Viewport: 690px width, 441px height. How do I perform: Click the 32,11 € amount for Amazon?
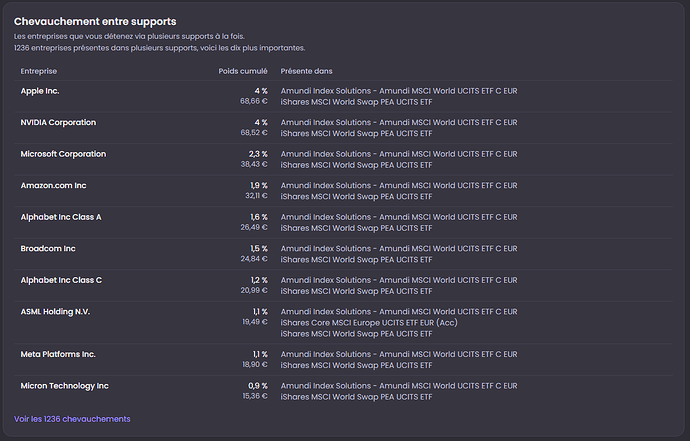[257, 195]
